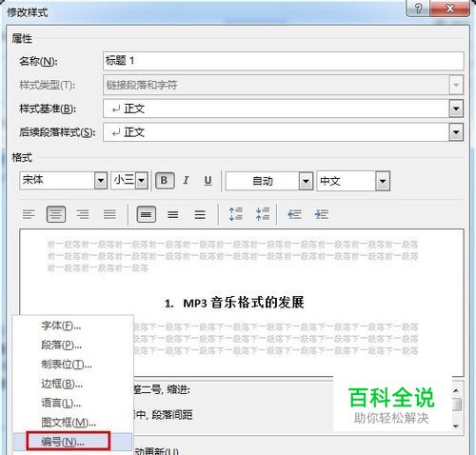Click the 宋体 font name field
Viewport: 476px width, 455px height.
(x=57, y=181)
